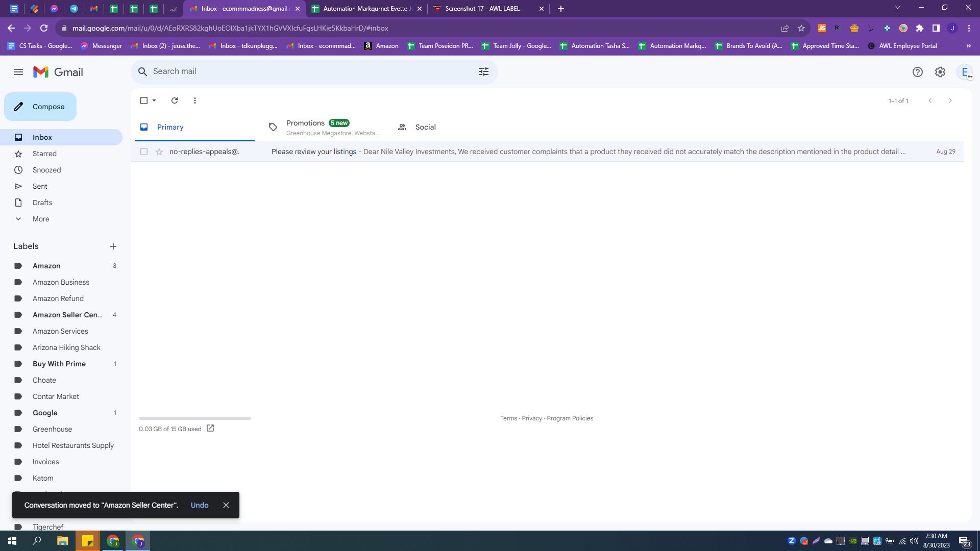Open the Drafts folder
The width and height of the screenshot is (980, 551).
[61, 203]
